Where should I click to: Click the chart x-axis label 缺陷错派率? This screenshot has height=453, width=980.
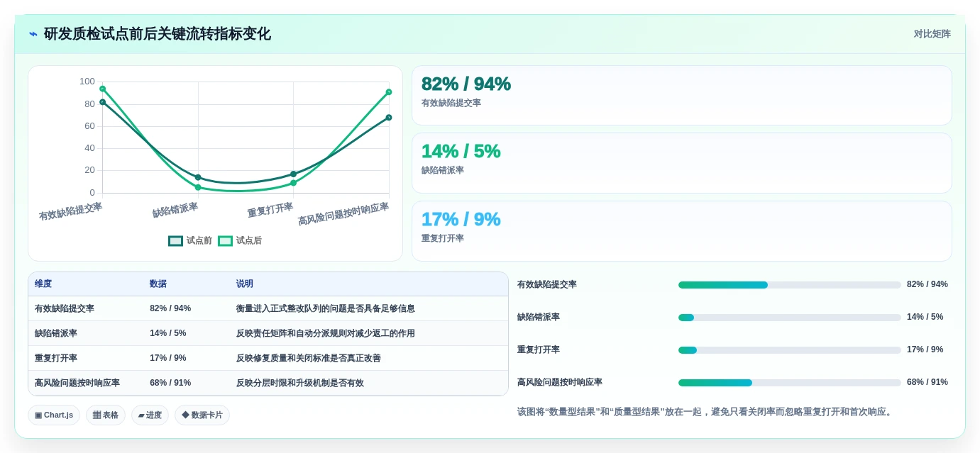pos(175,210)
